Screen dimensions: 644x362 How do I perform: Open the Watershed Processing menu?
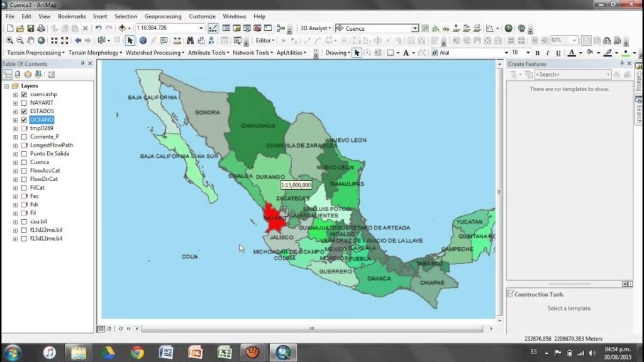point(155,53)
